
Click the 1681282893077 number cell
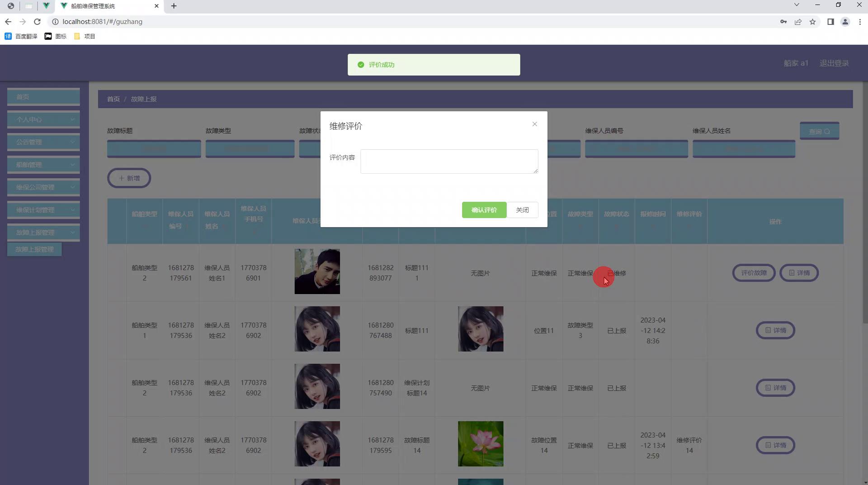pos(381,273)
